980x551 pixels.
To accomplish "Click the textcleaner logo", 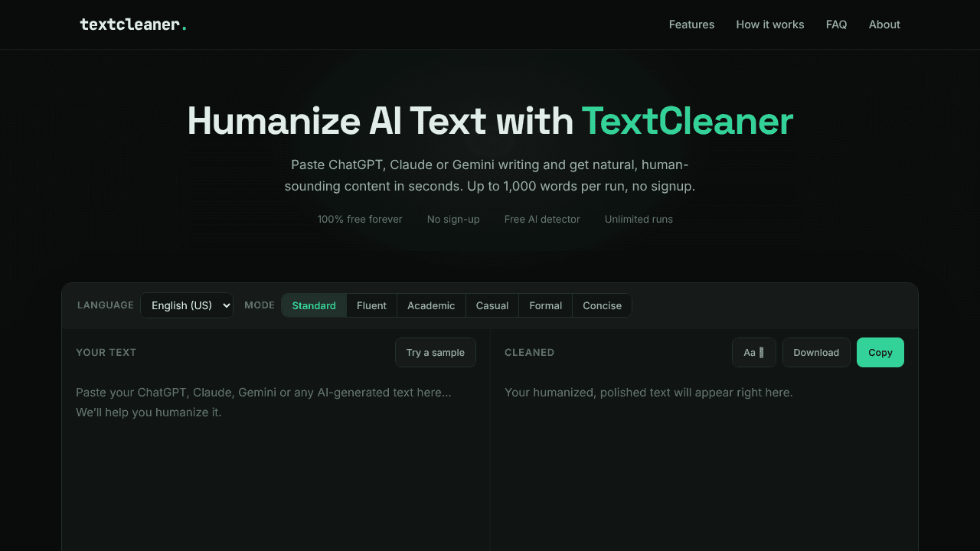I will click(133, 24).
